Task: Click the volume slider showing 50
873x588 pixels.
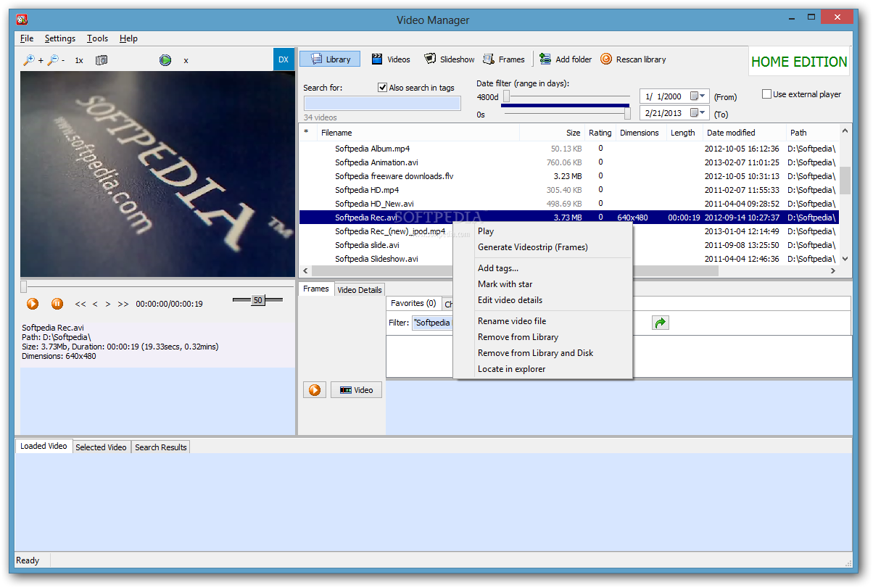Action: pos(257,299)
